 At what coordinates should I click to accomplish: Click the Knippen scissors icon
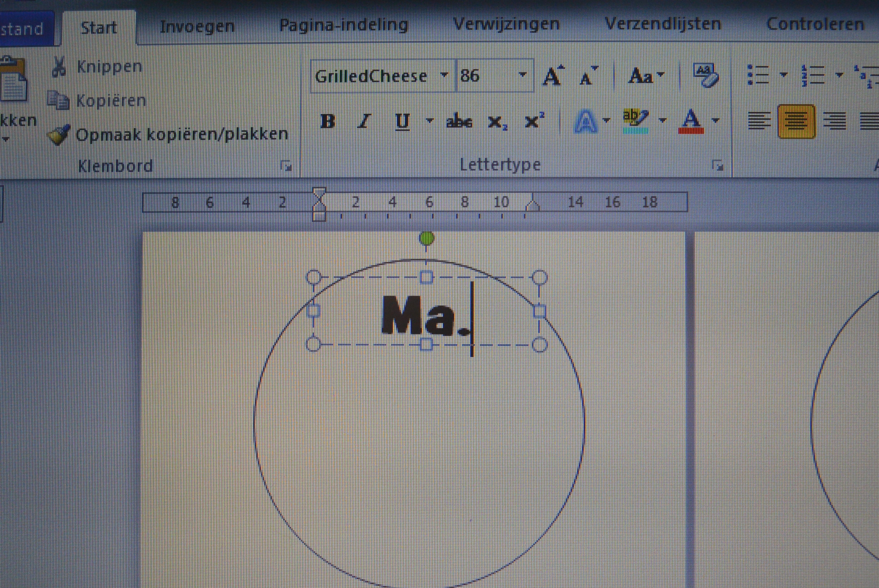[x=59, y=67]
